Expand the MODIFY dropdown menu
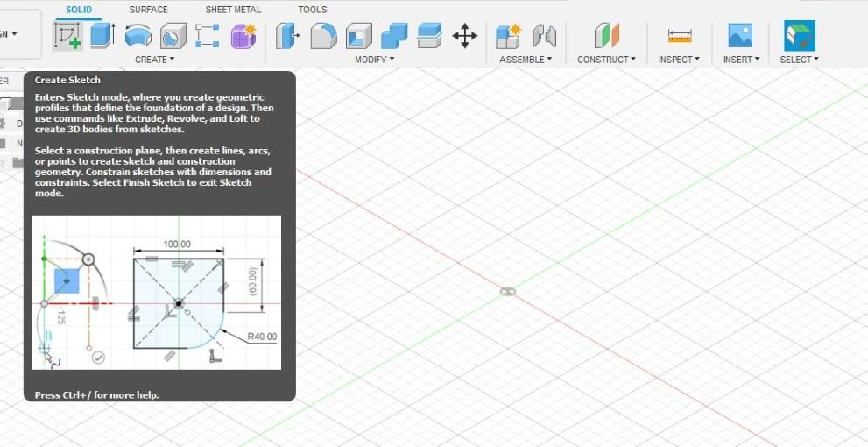Screen dimensions: 868x447 [x=375, y=60]
